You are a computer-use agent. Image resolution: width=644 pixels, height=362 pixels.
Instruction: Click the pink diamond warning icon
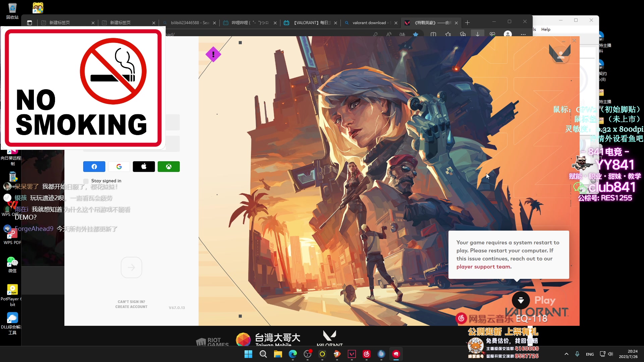pos(213,54)
